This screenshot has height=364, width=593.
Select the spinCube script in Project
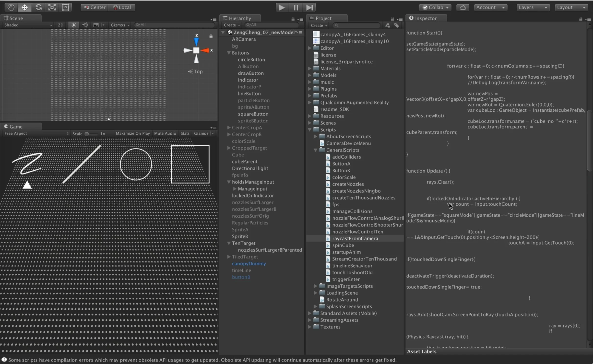point(343,245)
